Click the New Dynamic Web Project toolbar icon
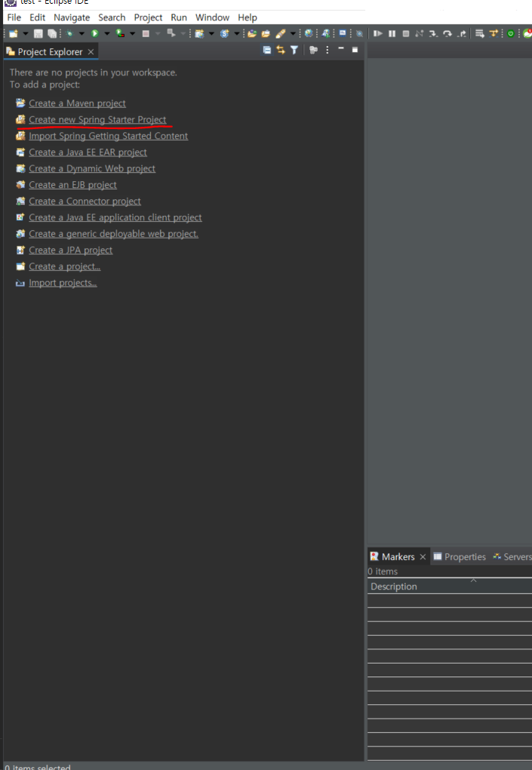Viewport: 532px width, 770px height. pyautogui.click(x=199, y=33)
